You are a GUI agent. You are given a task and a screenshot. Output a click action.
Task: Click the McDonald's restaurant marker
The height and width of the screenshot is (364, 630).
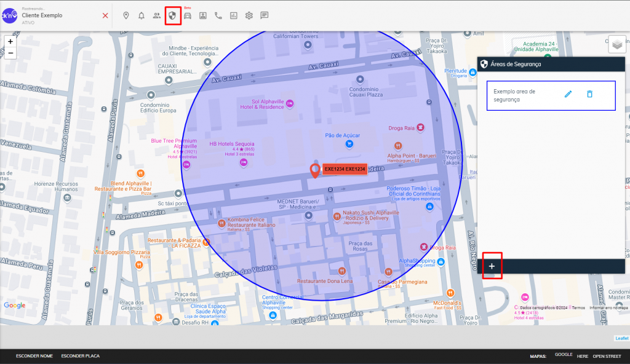(450, 293)
